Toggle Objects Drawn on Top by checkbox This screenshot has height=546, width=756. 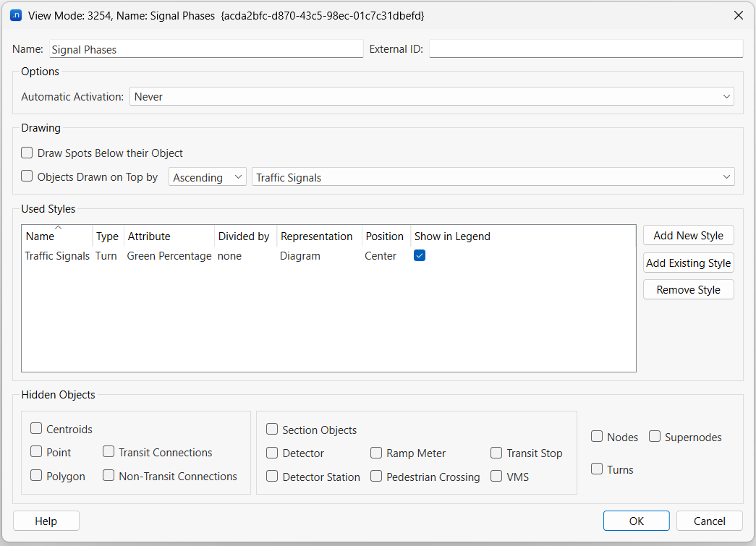[27, 176]
